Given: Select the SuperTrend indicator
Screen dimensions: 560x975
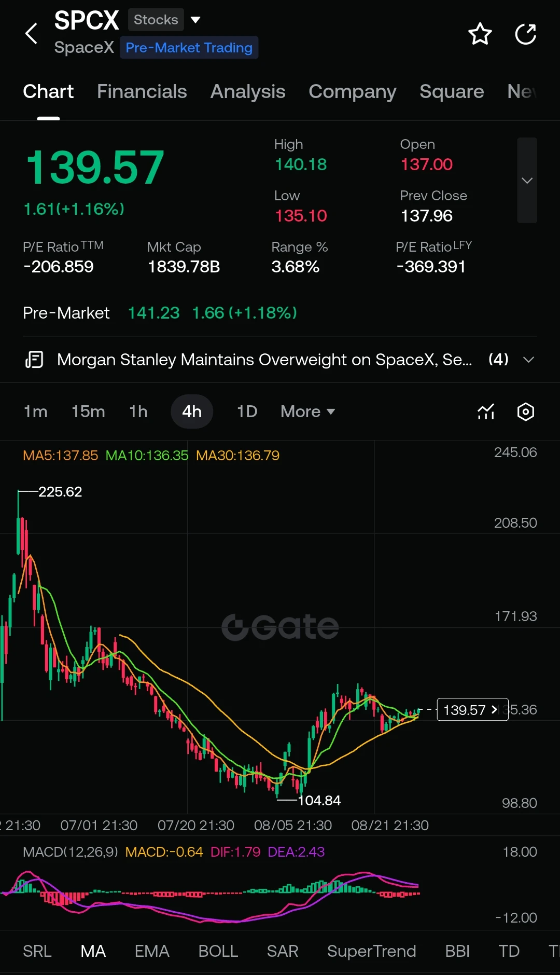Looking at the screenshot, I should (x=371, y=951).
